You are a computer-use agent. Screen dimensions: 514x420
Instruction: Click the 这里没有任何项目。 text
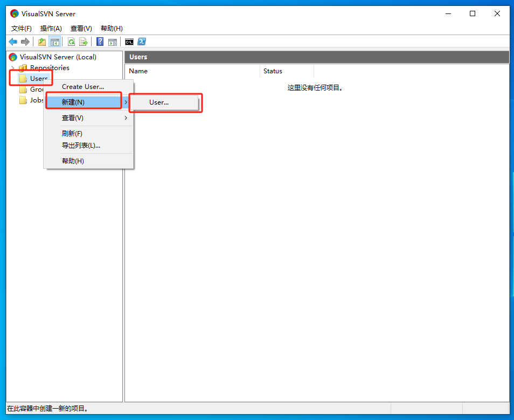click(x=315, y=87)
